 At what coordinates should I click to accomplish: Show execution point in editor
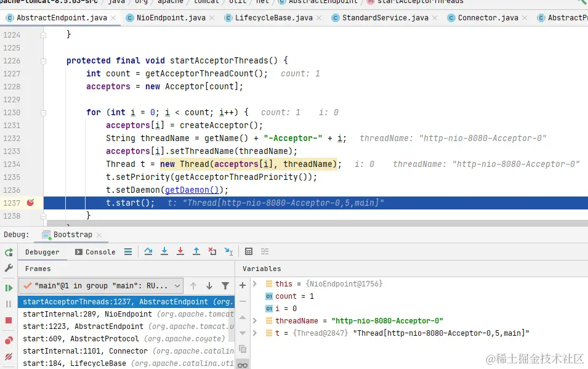(128, 252)
